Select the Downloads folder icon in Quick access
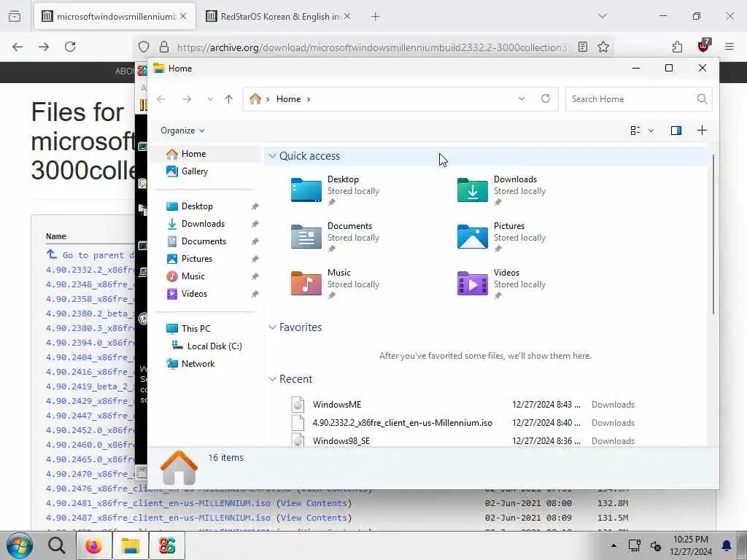Screen dimensions: 747x560 click(472, 190)
